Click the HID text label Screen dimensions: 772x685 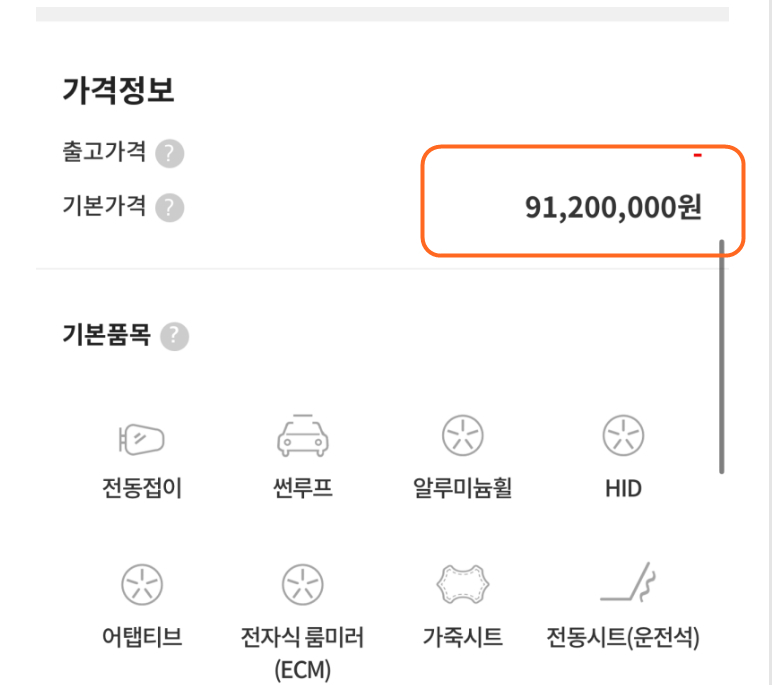[623, 489]
